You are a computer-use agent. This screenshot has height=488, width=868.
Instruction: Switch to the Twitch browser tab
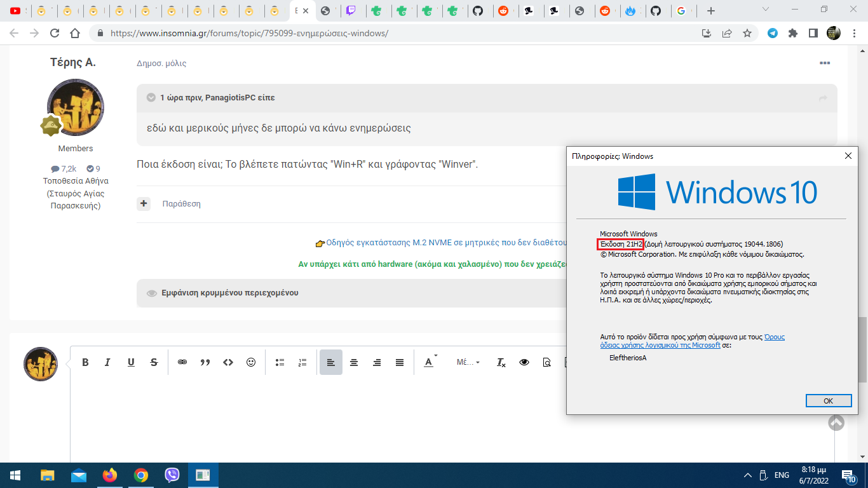[351, 11]
